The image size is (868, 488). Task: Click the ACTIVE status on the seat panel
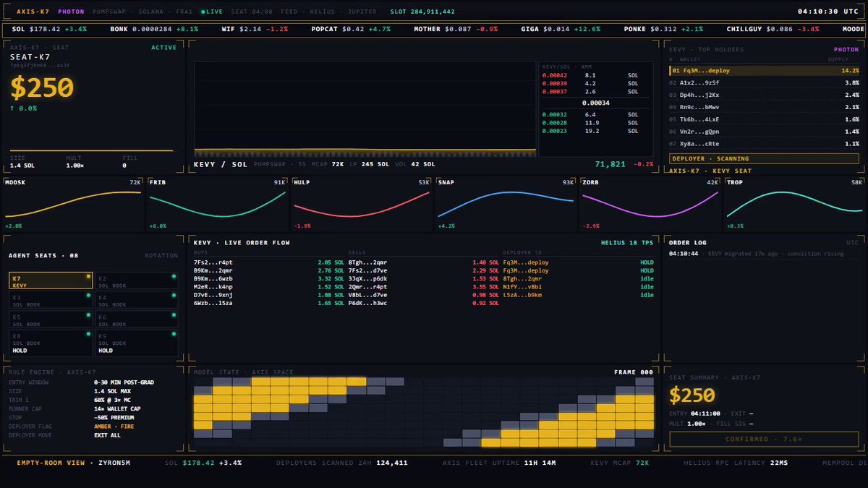pos(163,48)
